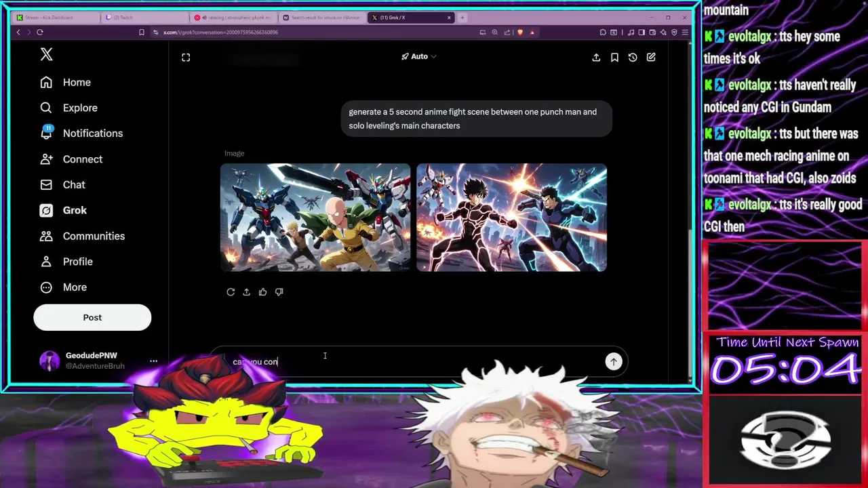
Task: Open the Auto model selector dropdown
Action: coord(418,56)
